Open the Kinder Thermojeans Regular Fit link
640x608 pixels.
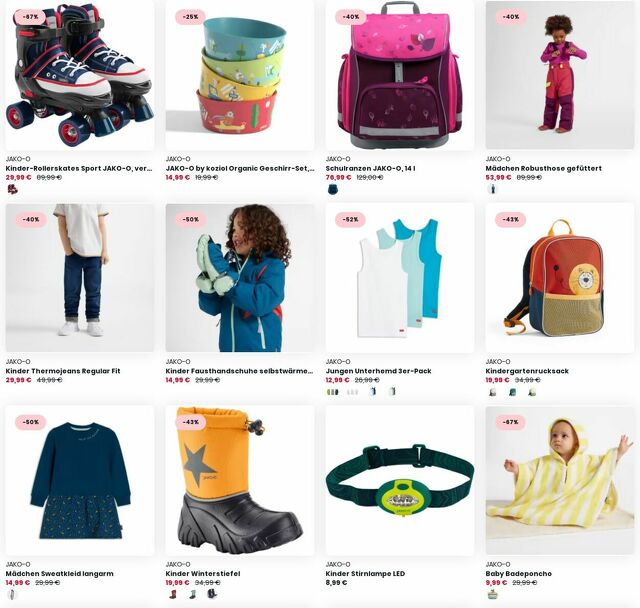(x=63, y=371)
